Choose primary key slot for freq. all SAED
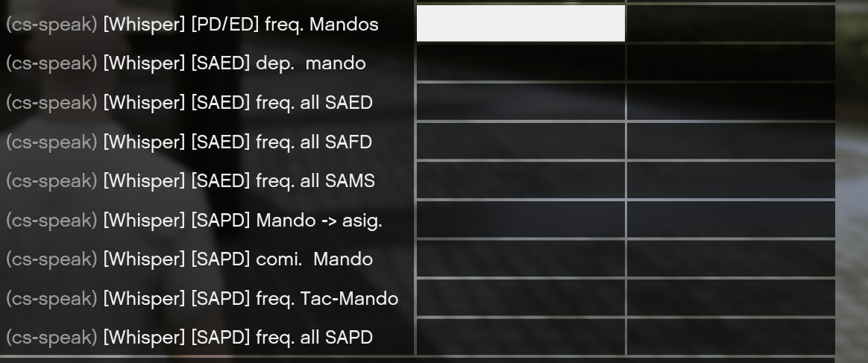 click(x=521, y=102)
